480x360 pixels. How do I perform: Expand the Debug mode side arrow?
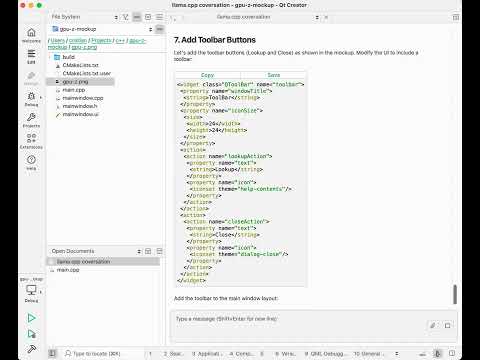(x=41, y=97)
